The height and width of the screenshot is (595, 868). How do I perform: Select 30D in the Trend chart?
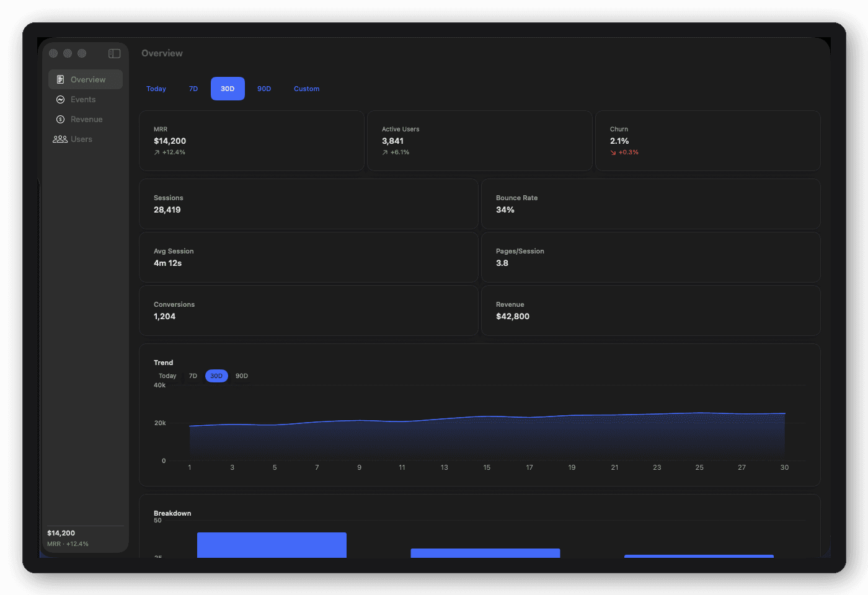click(216, 376)
